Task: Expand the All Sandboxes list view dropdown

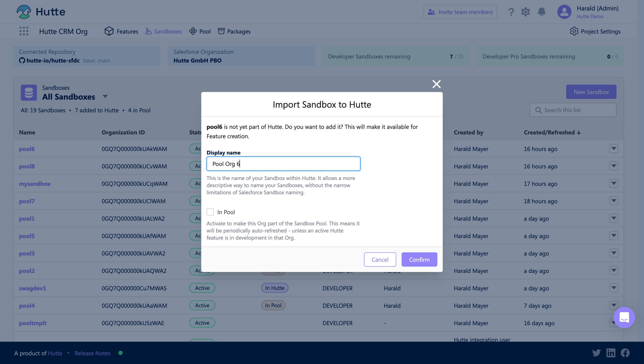Action: pyautogui.click(x=105, y=96)
